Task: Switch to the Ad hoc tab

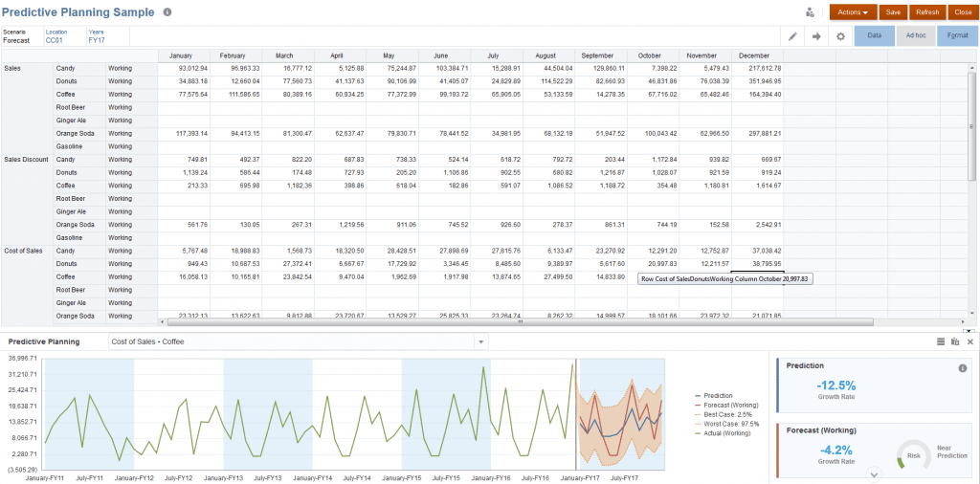Action: coord(915,35)
